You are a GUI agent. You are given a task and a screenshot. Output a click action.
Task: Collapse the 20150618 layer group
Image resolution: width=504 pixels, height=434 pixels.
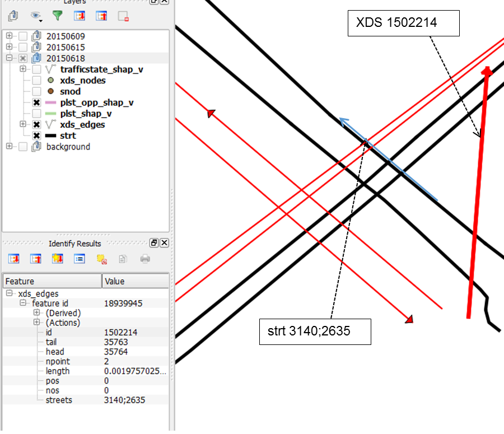tap(9, 58)
